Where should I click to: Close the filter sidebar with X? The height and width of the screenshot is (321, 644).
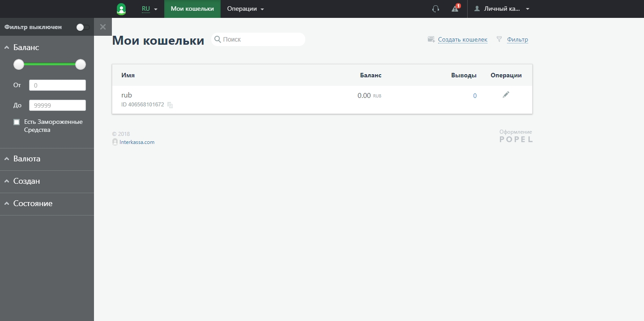pyautogui.click(x=103, y=27)
